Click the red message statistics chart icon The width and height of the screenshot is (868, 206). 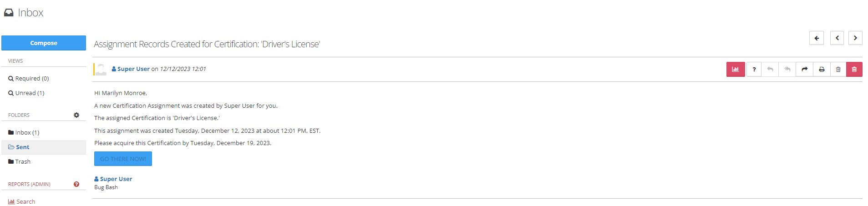(735, 69)
